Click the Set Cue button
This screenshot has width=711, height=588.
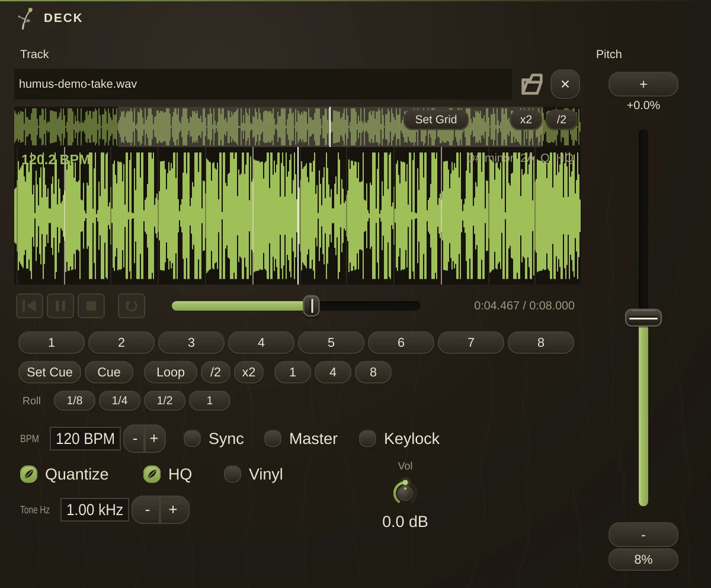click(50, 372)
